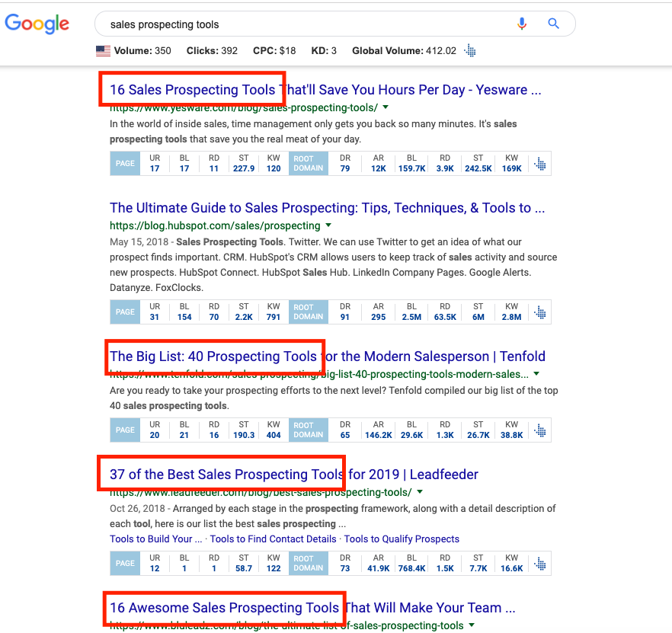The height and width of the screenshot is (633, 672).
Task: Click the US flag icon beside Volume
Action: pos(103,51)
